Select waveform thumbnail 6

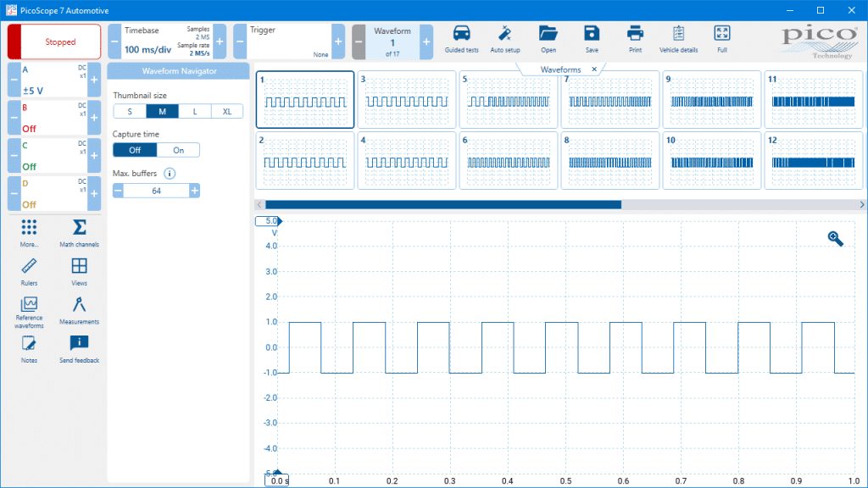pos(509,160)
